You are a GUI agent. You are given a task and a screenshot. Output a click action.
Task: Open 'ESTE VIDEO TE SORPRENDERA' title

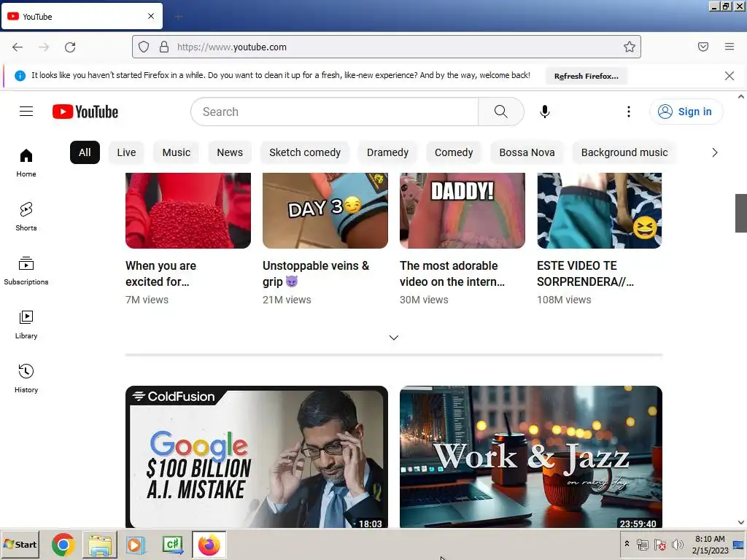585,273
